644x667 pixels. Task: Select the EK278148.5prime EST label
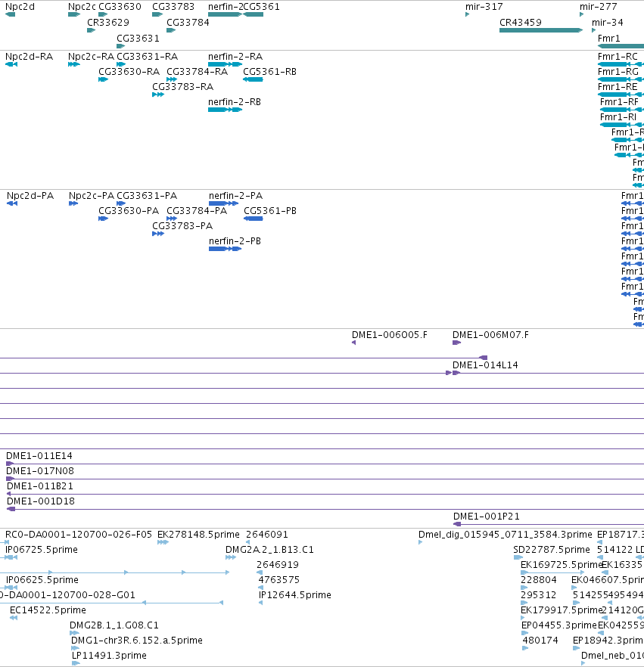click(198, 535)
